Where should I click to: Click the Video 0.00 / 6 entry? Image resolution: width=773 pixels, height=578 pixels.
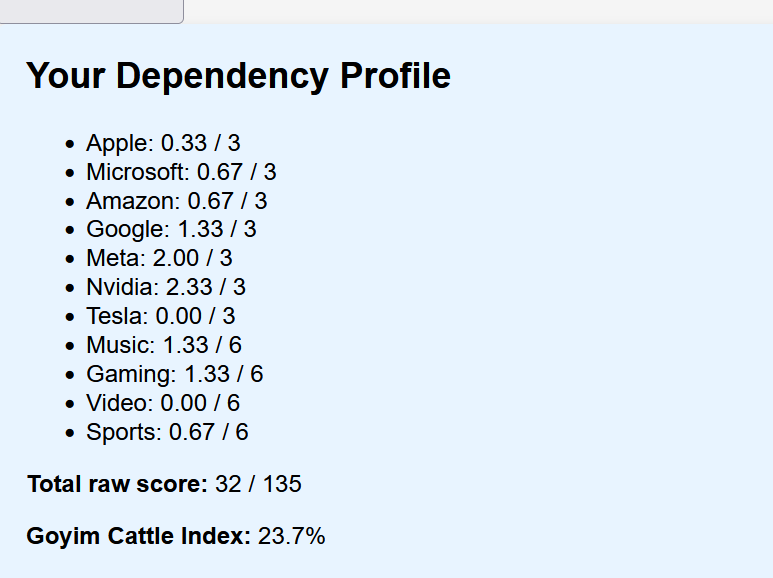(163, 403)
